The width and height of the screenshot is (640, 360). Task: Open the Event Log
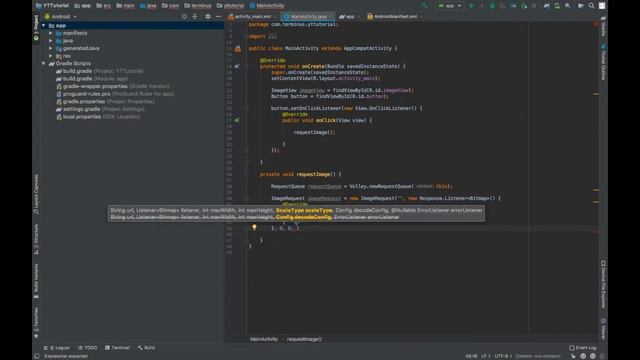[582, 348]
